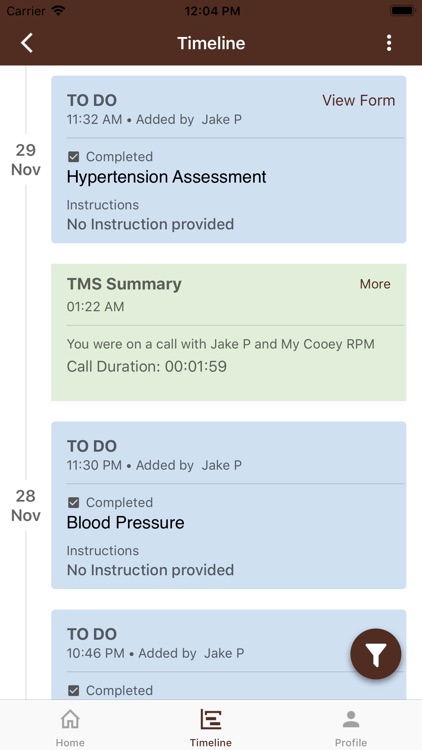Expand TMS Summary with More
This screenshot has width=422, height=750.
pyautogui.click(x=375, y=284)
